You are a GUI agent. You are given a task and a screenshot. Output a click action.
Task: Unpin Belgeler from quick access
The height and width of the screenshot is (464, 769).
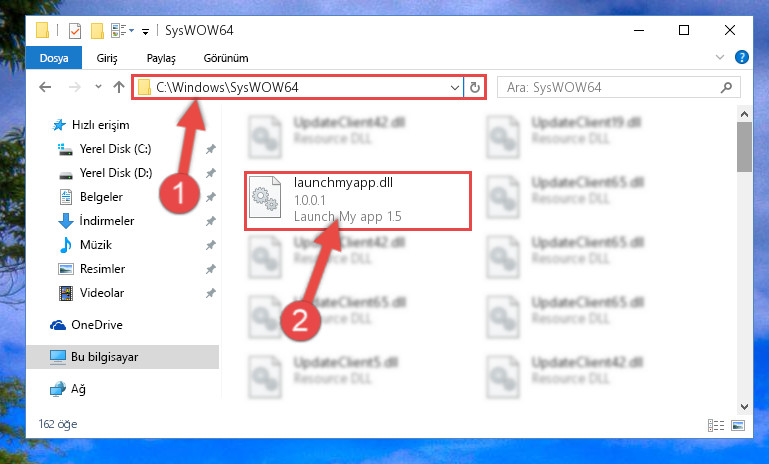210,197
